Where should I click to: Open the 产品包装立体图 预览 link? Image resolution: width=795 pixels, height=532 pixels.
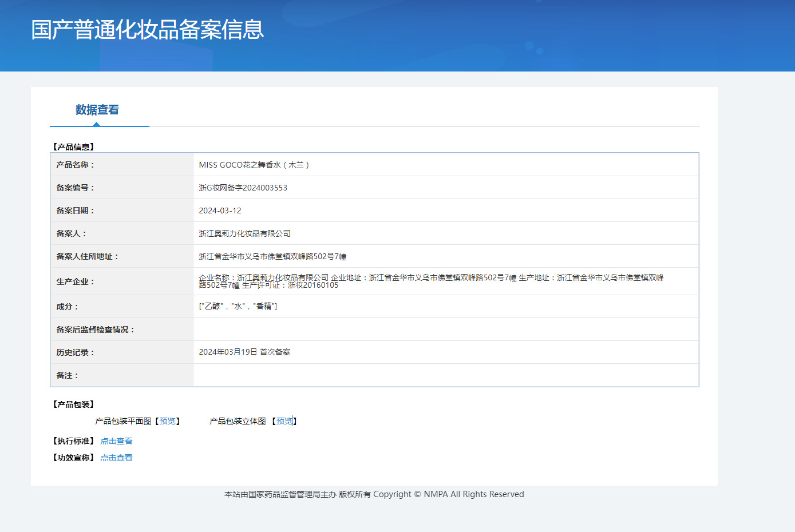(x=284, y=421)
